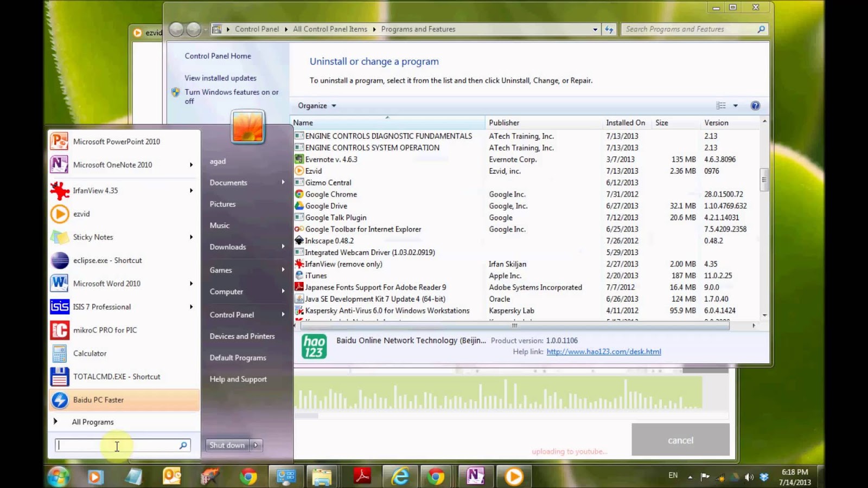Open Internet Explorer from the taskbar

[x=400, y=477]
